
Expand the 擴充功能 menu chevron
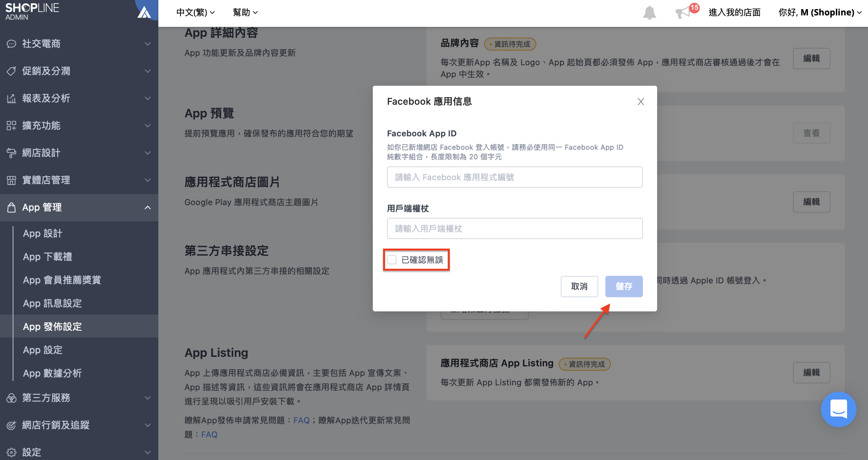pyautogui.click(x=148, y=126)
